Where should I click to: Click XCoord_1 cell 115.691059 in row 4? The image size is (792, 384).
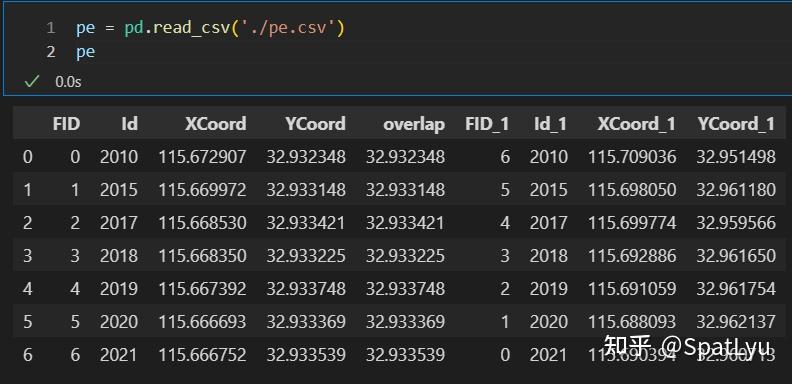coord(632,289)
